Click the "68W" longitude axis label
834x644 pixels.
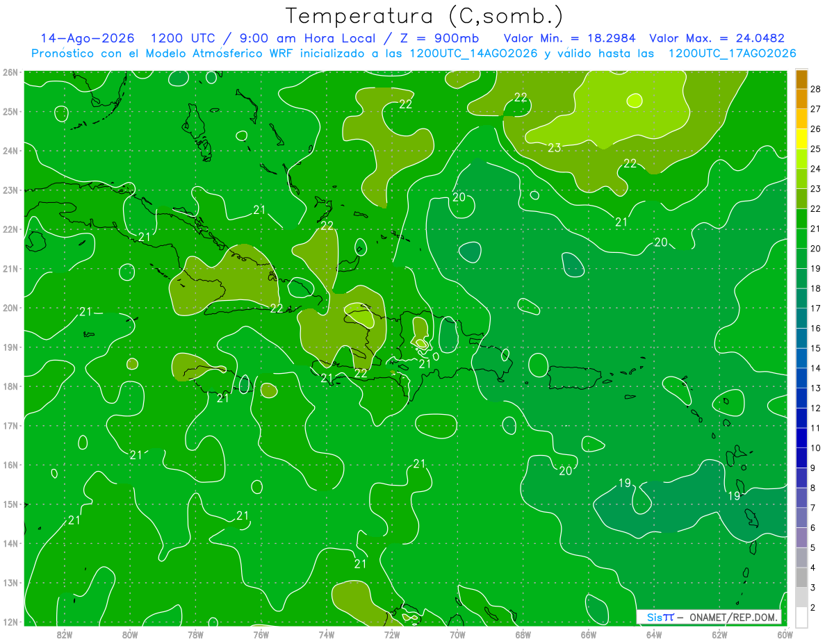523,634
